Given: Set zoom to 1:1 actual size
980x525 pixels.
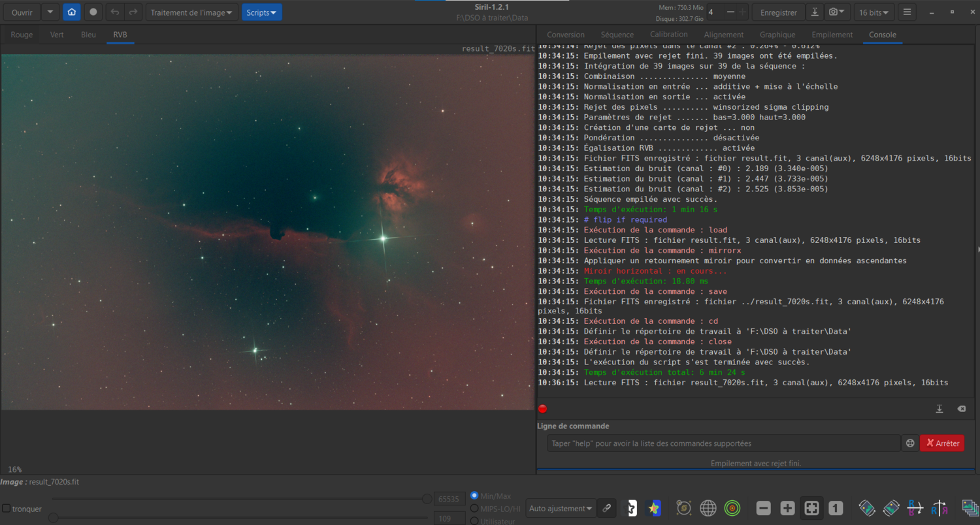Looking at the screenshot, I should (836, 508).
